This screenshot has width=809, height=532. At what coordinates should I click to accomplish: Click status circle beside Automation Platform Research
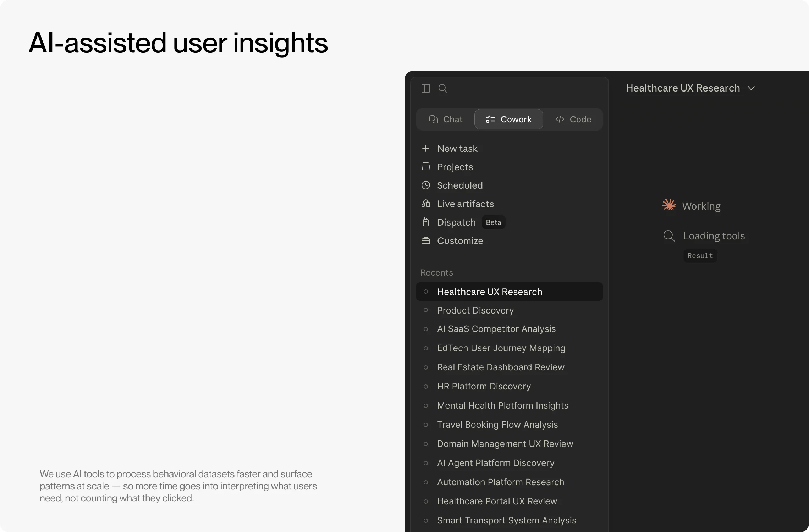pos(426,482)
